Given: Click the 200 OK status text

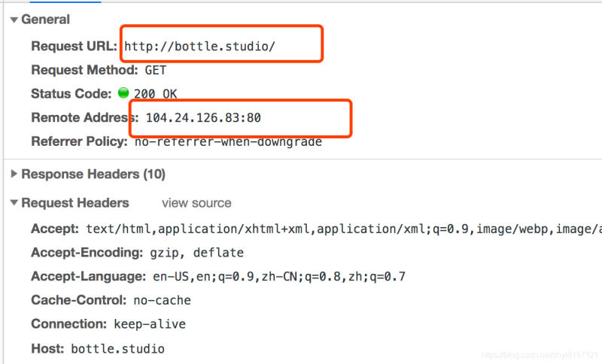Looking at the screenshot, I should click(156, 94).
